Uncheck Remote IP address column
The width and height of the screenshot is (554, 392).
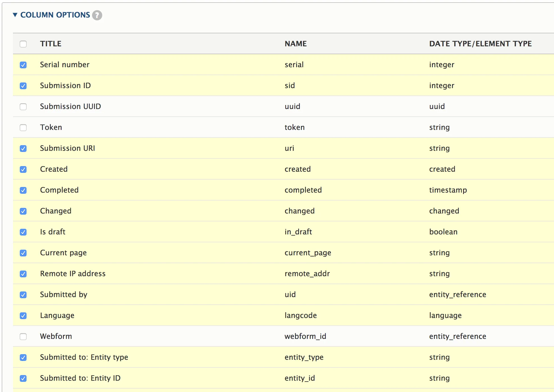[23, 274]
